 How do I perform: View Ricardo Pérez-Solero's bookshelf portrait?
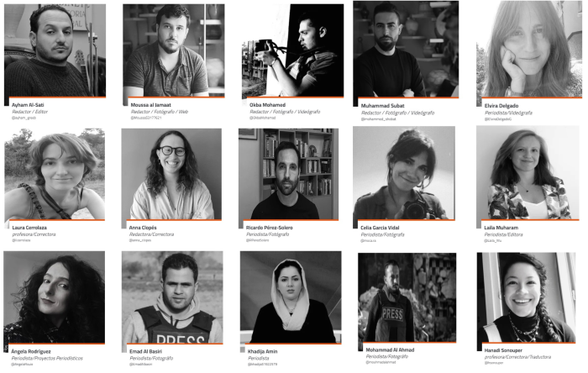(288, 174)
